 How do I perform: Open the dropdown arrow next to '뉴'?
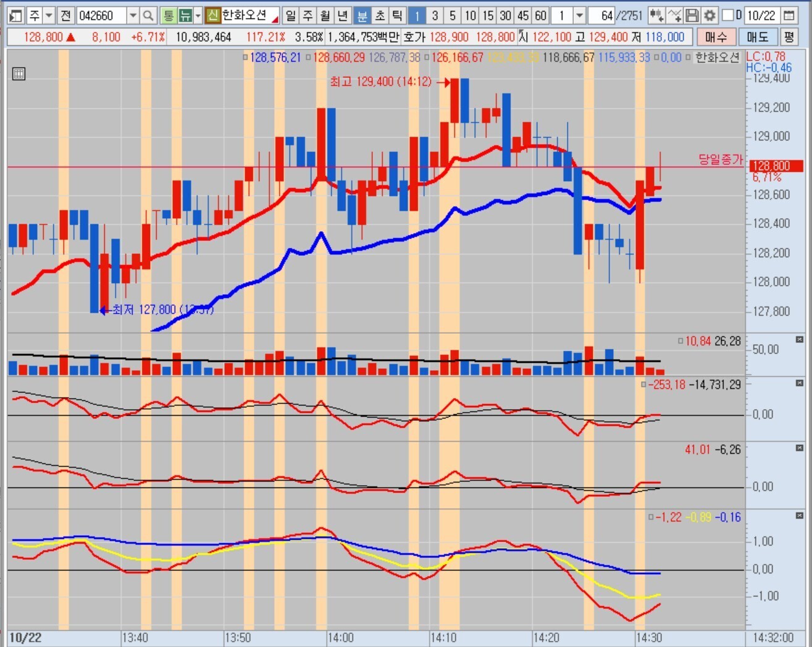pos(198,15)
